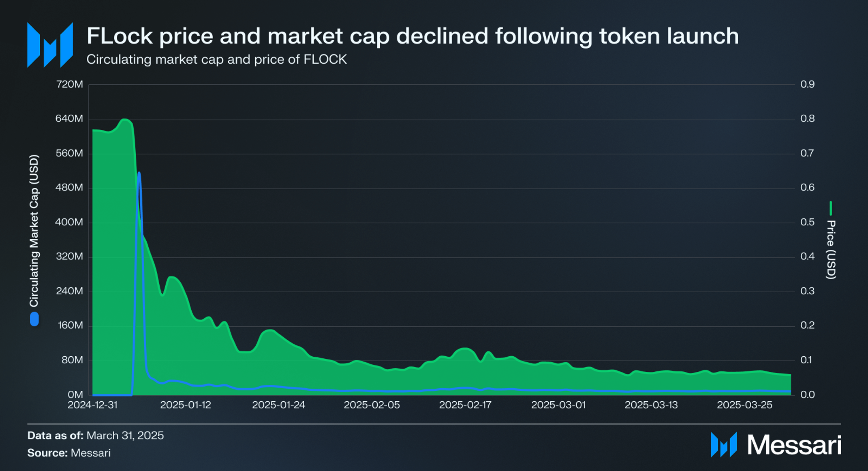This screenshot has height=471, width=868.
Task: Select the 2024-12-31 date label
Action: (92, 405)
